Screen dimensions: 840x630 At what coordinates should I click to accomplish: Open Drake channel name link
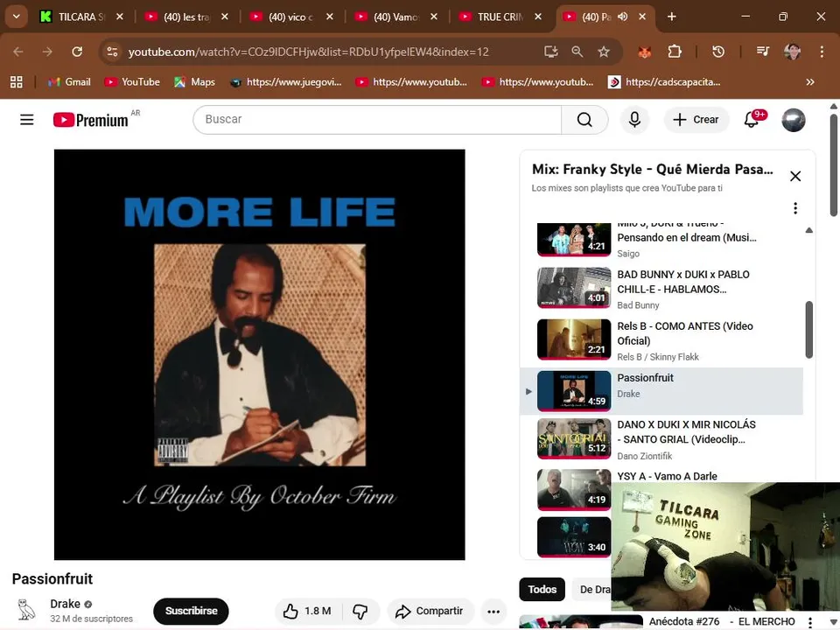point(65,604)
